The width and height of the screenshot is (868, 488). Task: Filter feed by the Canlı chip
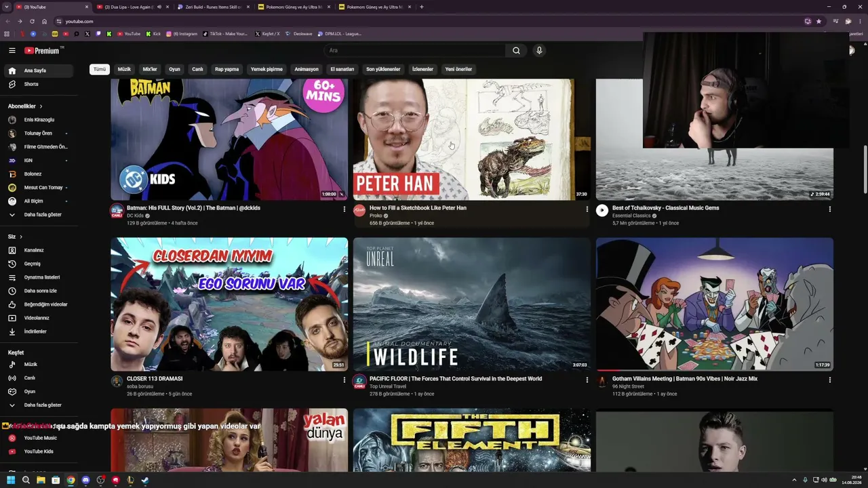[x=197, y=69]
